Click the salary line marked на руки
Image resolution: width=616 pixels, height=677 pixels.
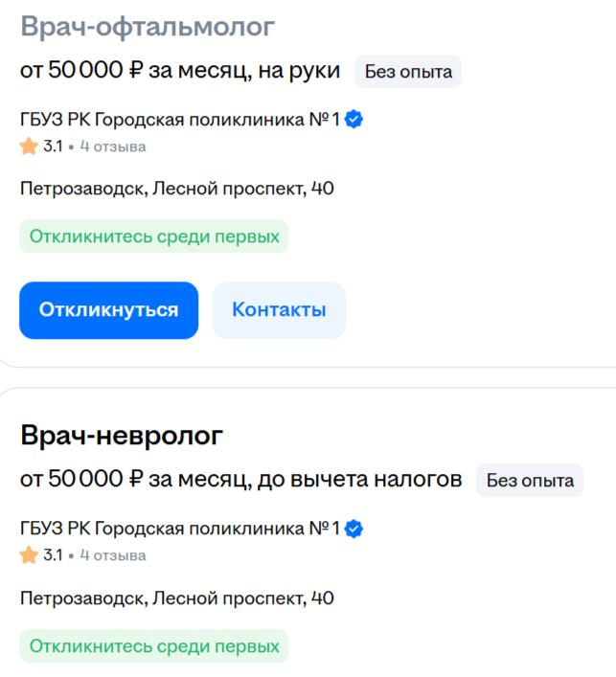click(180, 71)
